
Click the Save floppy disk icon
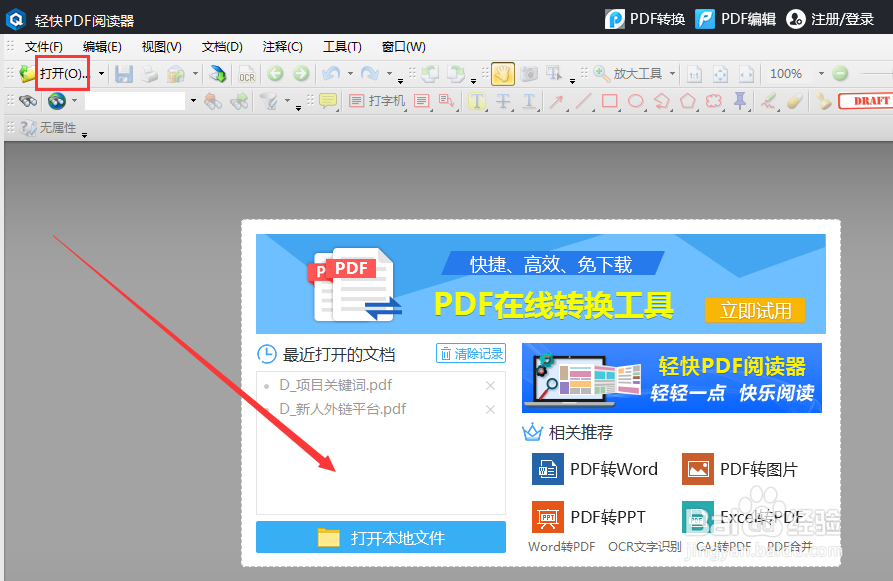124,73
